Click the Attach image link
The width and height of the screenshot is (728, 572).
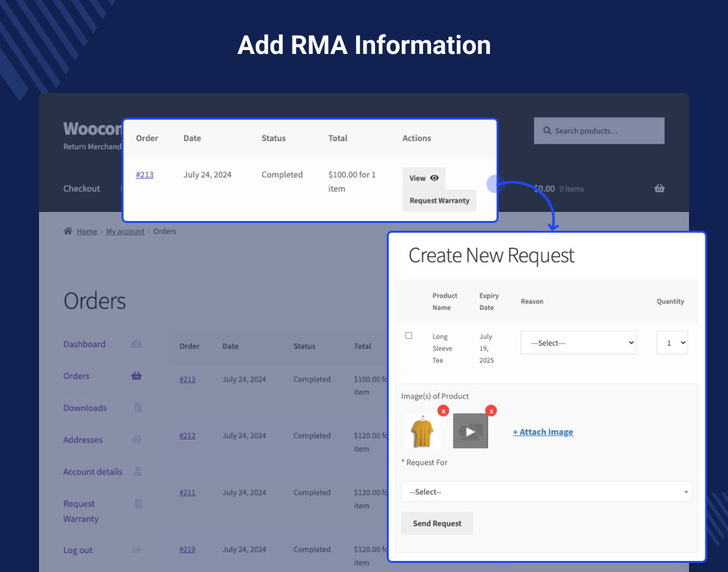click(x=543, y=432)
